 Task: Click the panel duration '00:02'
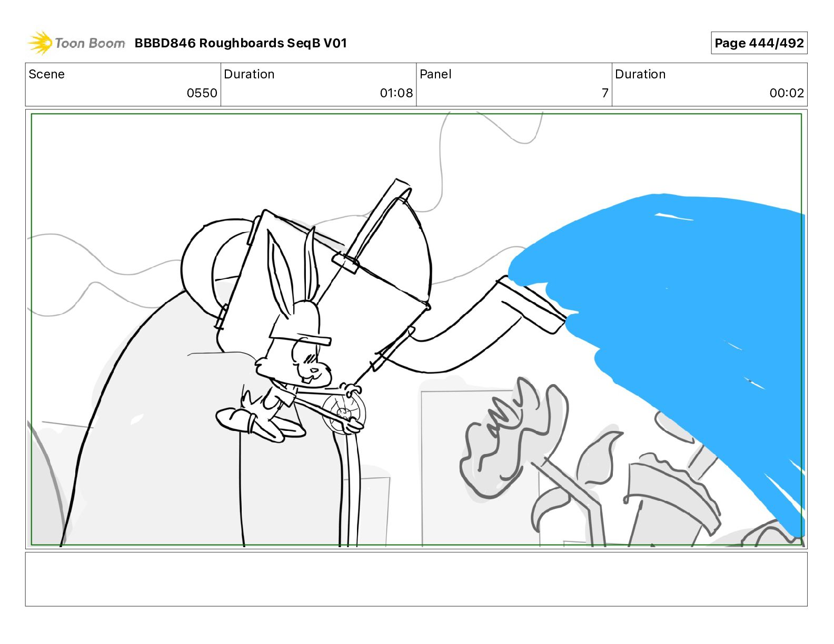coord(787,93)
